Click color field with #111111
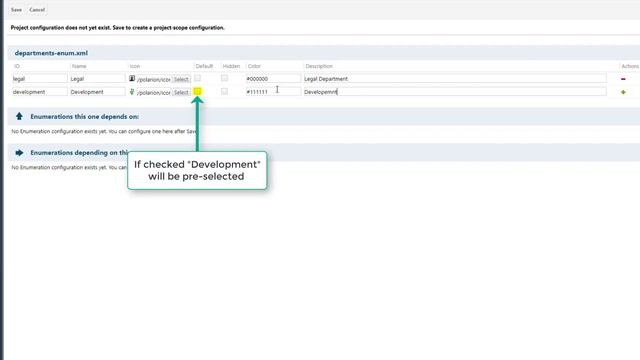Viewport: 640px width, 360px height. pos(273,92)
